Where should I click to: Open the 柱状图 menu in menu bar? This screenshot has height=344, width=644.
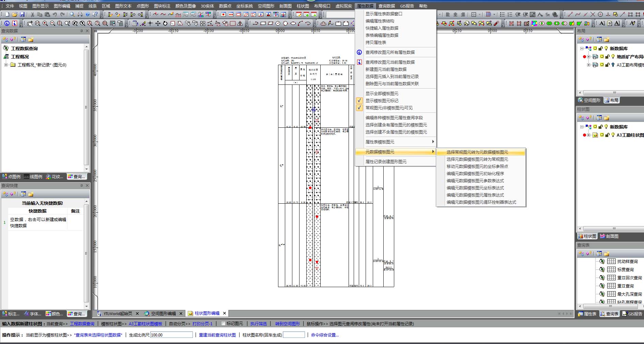303,6
